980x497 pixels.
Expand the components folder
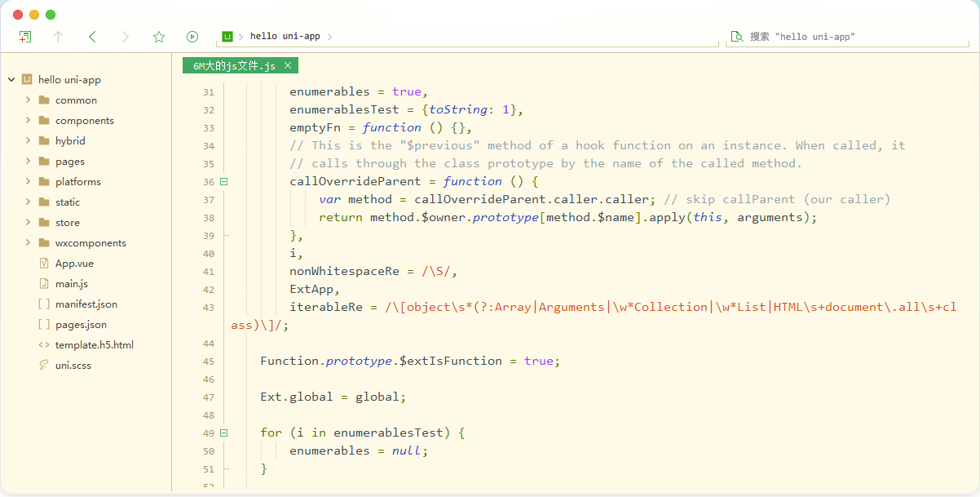click(28, 121)
